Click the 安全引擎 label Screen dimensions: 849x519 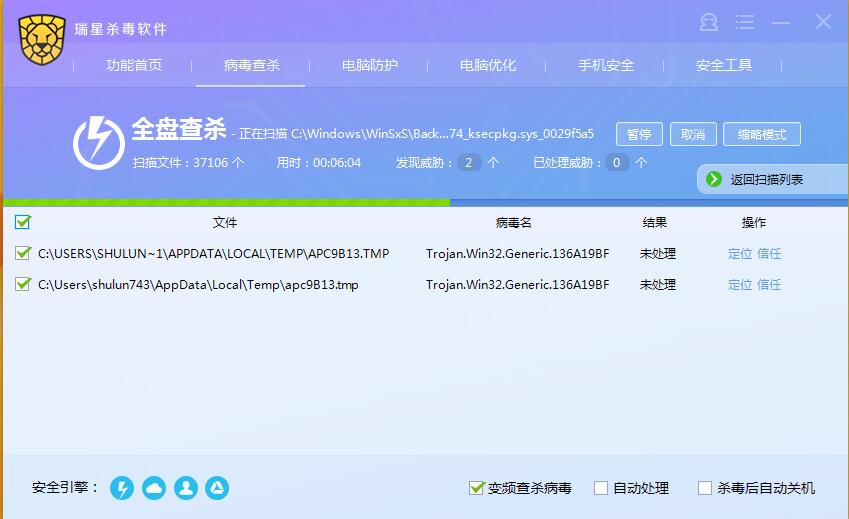point(64,488)
